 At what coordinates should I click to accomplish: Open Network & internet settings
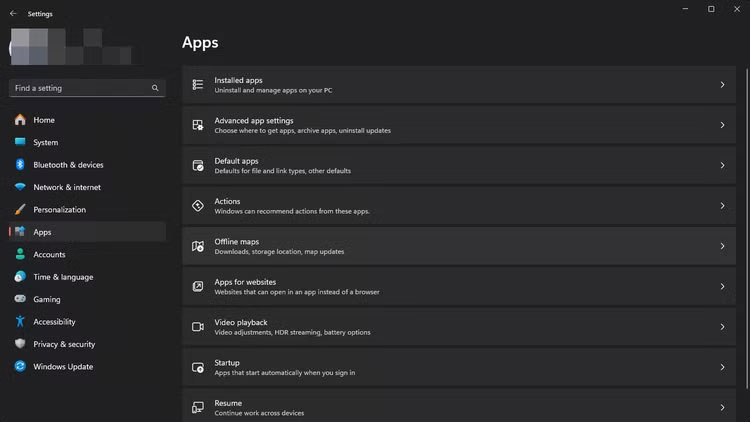(x=67, y=187)
